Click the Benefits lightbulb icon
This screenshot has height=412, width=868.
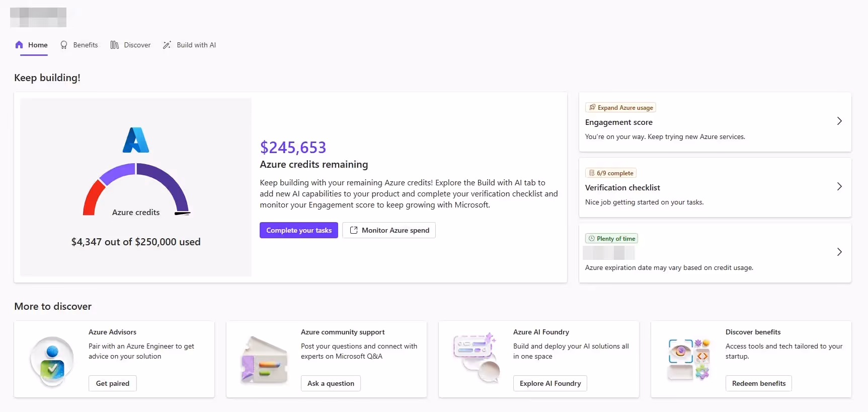pyautogui.click(x=64, y=45)
